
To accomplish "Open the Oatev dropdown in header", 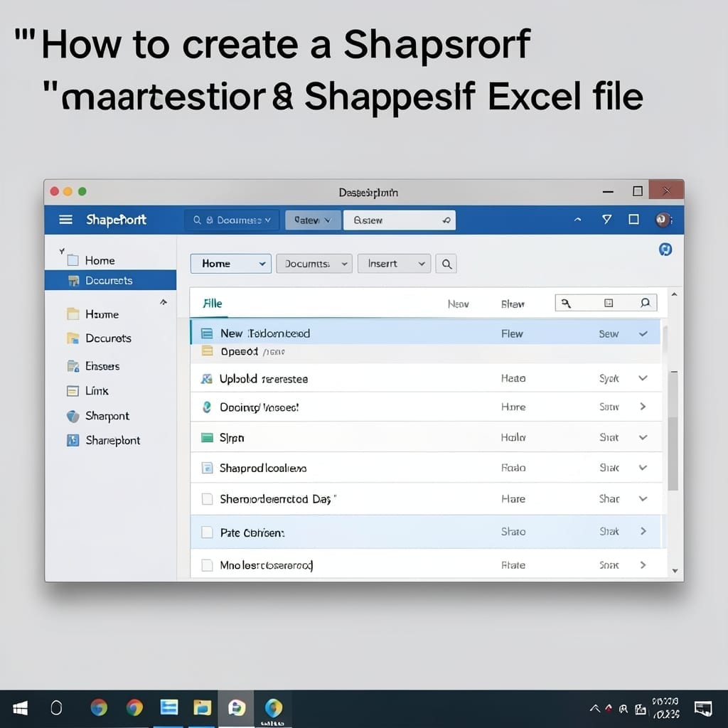I will [313, 220].
